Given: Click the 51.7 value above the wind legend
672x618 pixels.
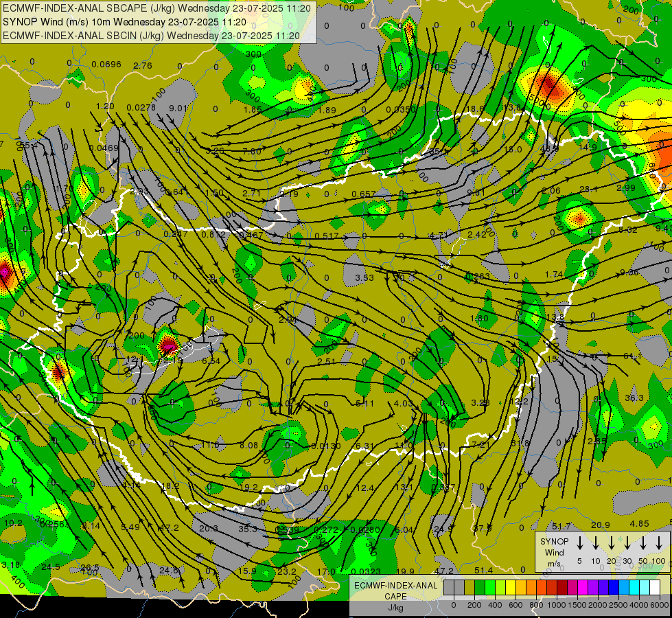Looking at the screenshot, I should [561, 526].
